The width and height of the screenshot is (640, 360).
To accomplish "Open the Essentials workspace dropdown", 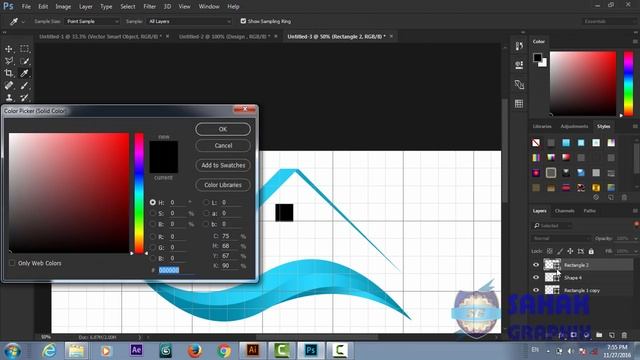I will [609, 21].
